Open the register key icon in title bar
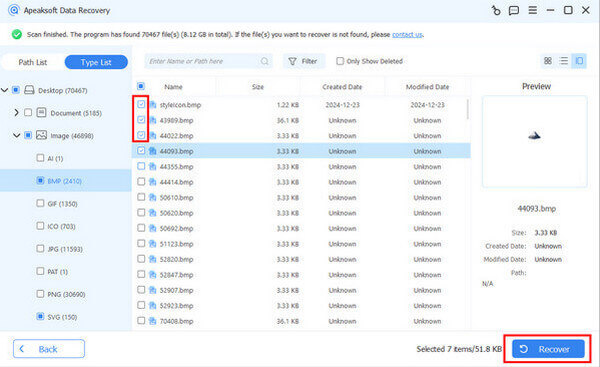This screenshot has width=600, height=367. [496, 10]
